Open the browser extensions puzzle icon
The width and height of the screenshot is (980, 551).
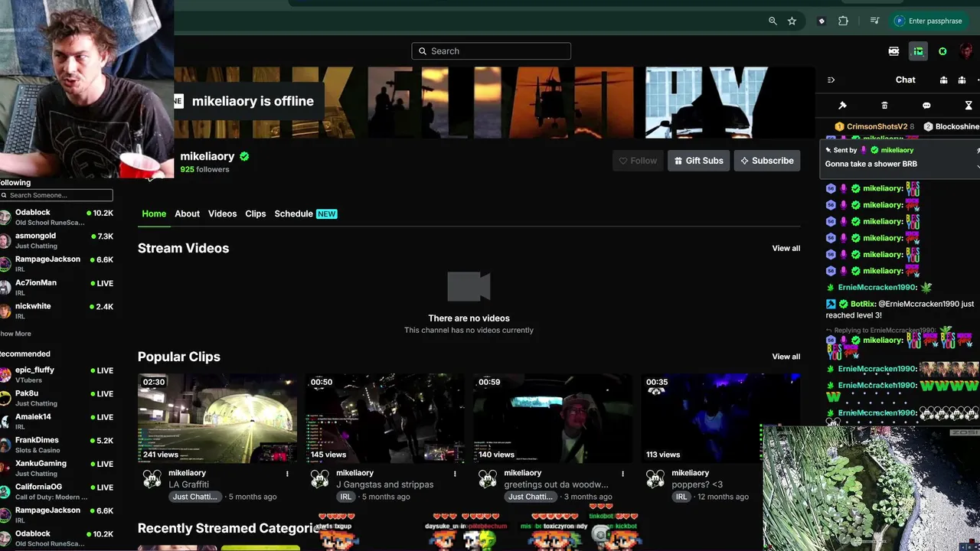pos(843,21)
